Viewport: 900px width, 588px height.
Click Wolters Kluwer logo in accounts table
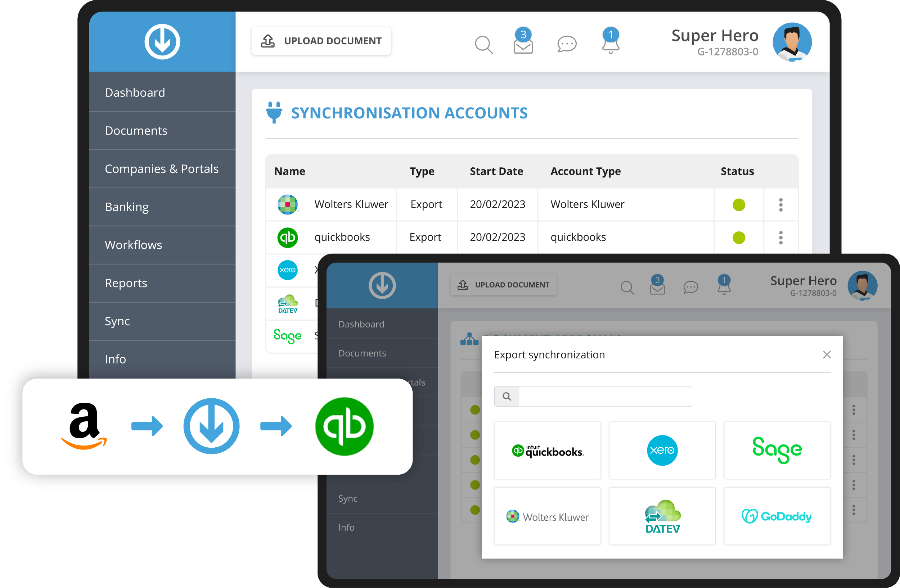[288, 204]
